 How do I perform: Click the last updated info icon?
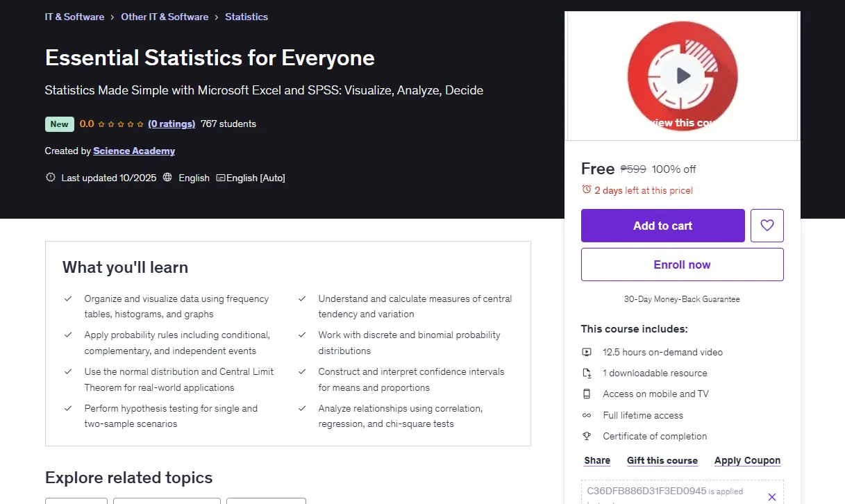pos(51,178)
